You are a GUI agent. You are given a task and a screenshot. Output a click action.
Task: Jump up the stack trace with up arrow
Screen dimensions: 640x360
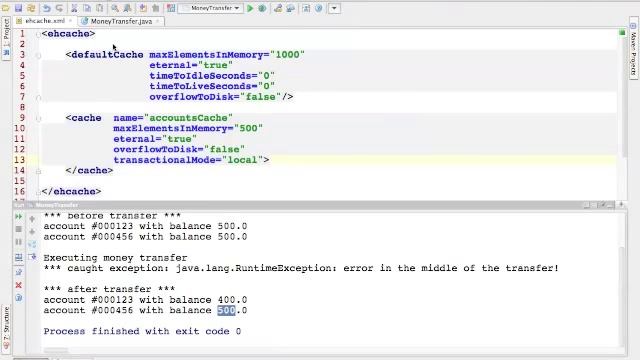point(32,219)
